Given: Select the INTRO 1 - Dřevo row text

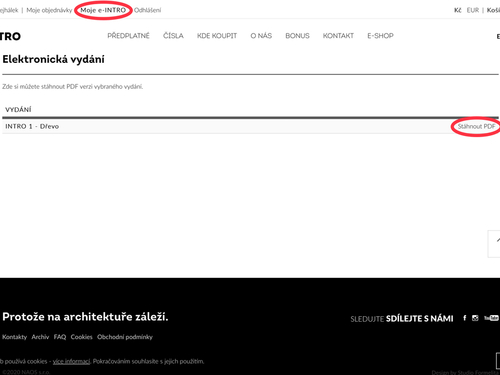Looking at the screenshot, I should click(x=32, y=126).
